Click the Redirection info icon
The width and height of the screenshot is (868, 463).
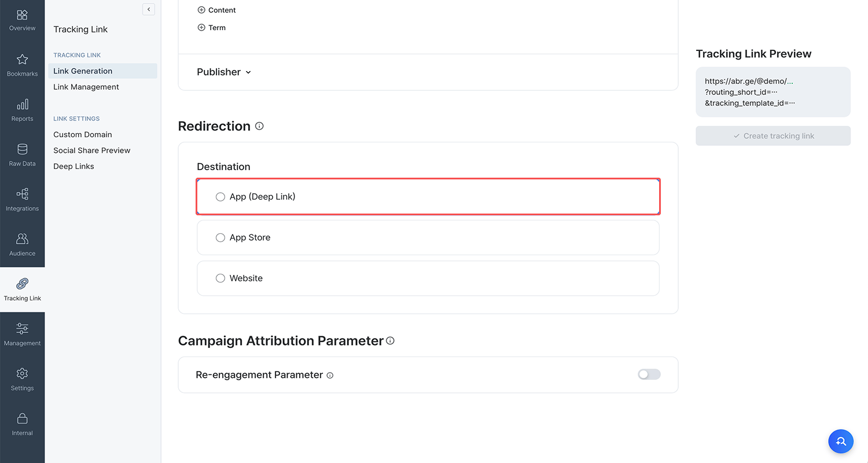(x=259, y=126)
